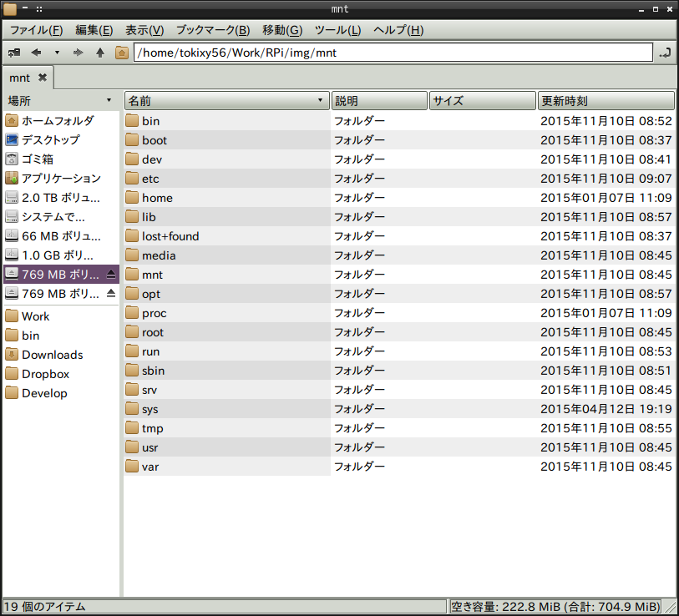Click the go button beside path bar

(x=665, y=53)
